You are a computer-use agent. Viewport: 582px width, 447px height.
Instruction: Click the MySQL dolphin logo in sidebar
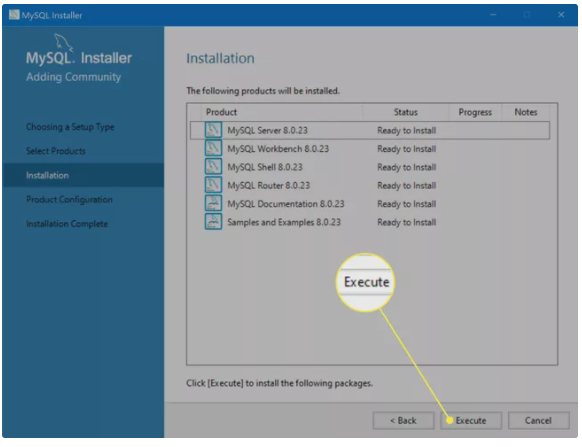point(63,42)
